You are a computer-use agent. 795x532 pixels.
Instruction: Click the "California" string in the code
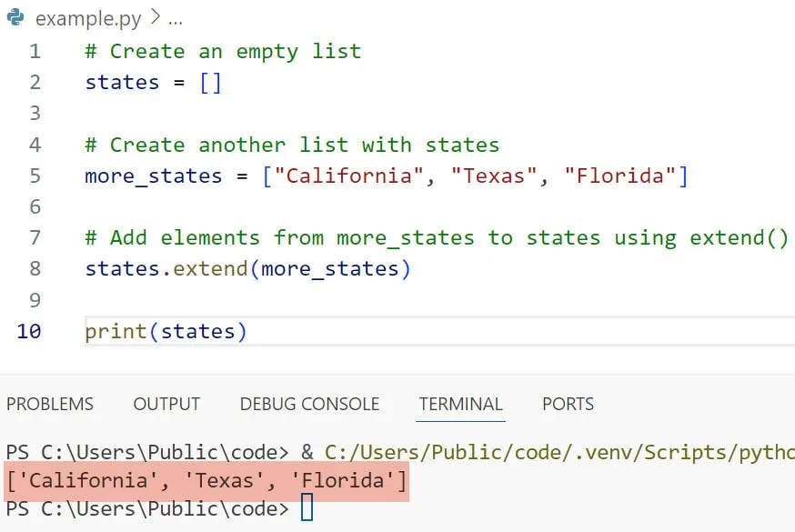click(x=348, y=176)
